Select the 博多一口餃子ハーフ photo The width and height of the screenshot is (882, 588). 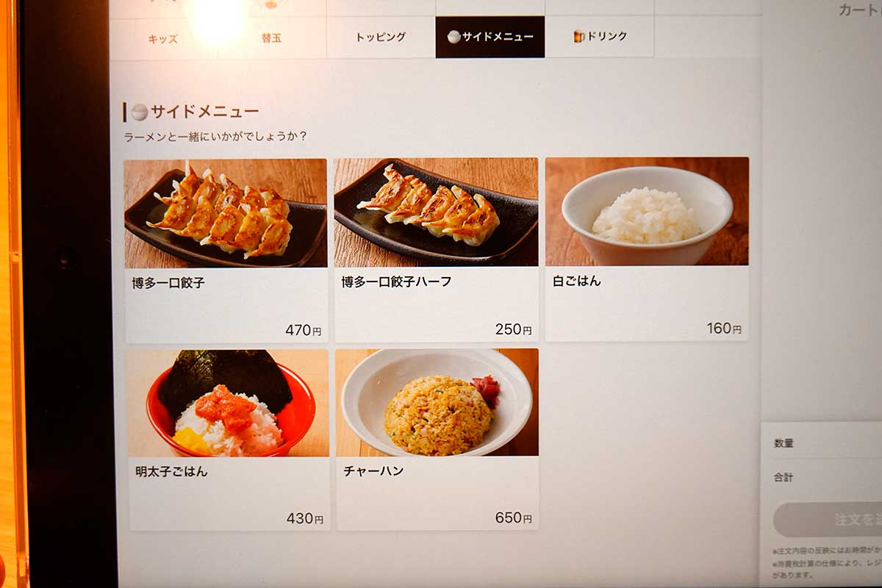coord(436,212)
